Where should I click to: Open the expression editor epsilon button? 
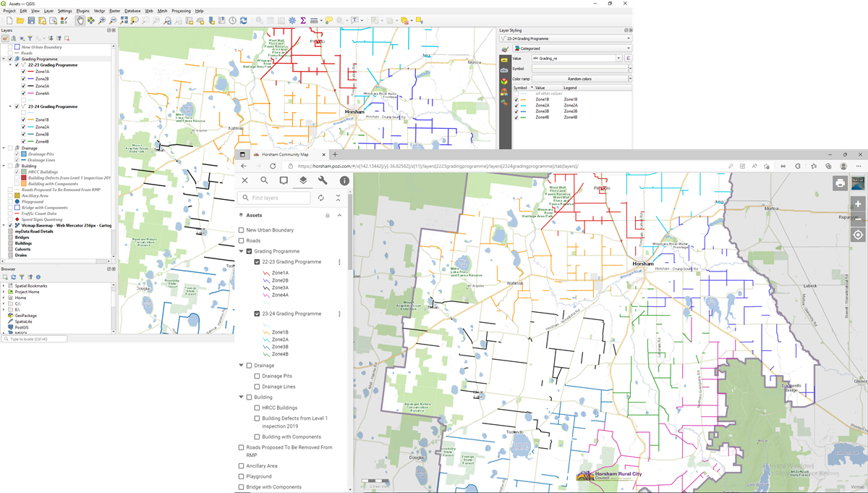point(628,58)
